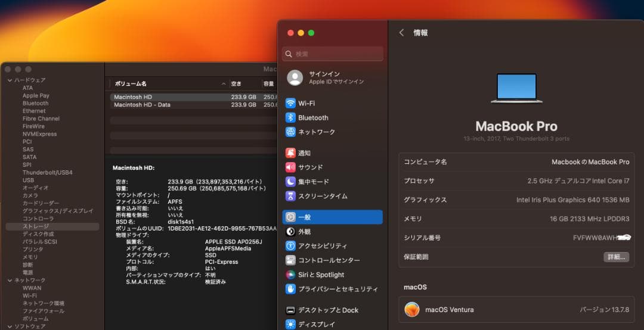Open 詳細... warranty details button
This screenshot has height=330, width=644.
pos(616,257)
